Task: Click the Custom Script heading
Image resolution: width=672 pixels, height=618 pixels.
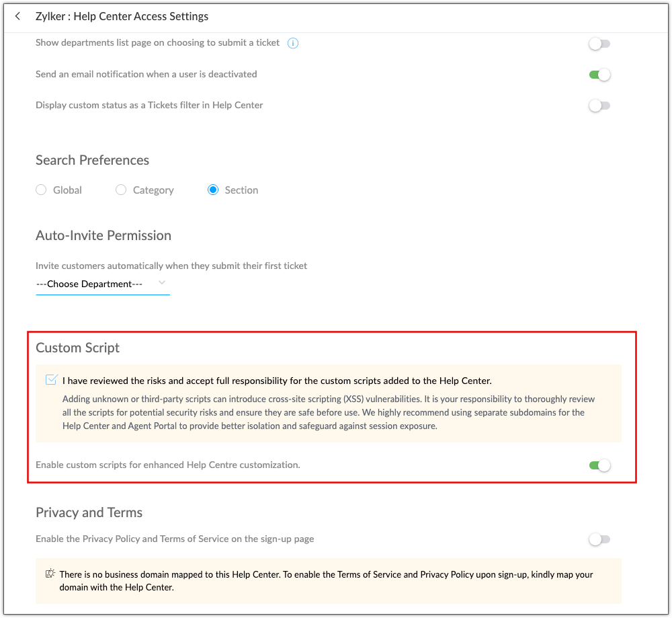Action: point(77,348)
